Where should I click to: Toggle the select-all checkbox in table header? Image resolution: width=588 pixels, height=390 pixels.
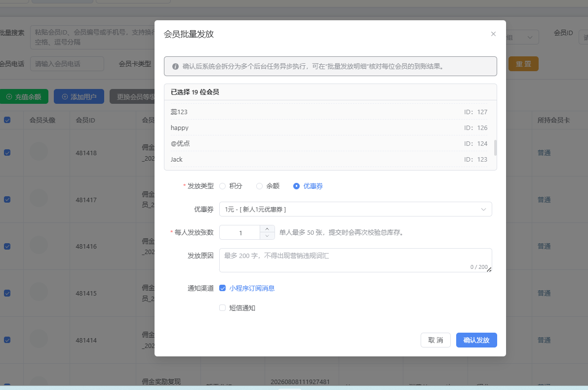[7, 120]
